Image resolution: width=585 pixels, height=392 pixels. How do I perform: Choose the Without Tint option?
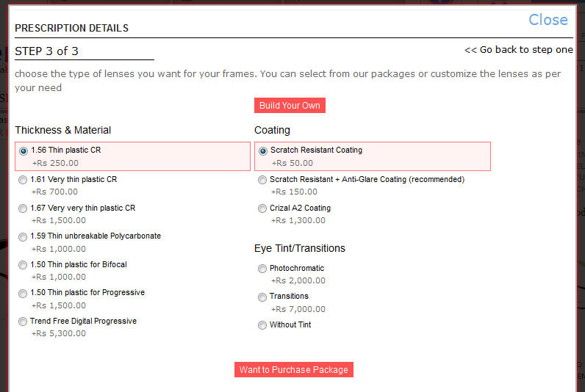(262, 325)
